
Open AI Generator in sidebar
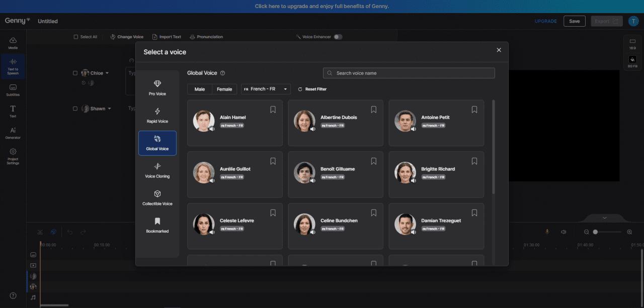pyautogui.click(x=13, y=133)
